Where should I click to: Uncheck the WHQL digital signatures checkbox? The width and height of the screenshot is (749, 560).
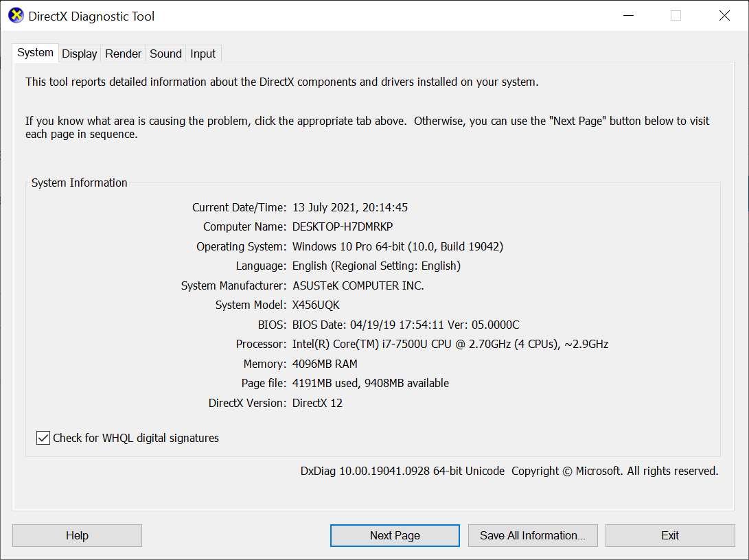point(43,438)
